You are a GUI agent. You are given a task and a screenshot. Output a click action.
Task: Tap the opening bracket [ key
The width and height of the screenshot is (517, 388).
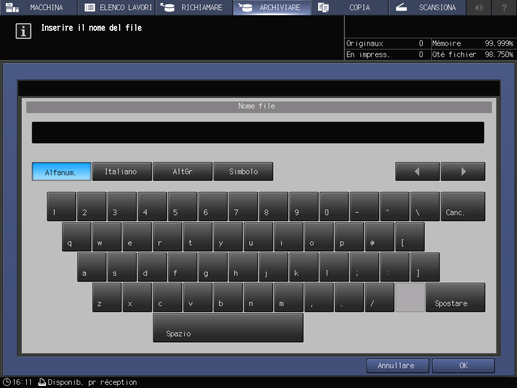point(410,237)
